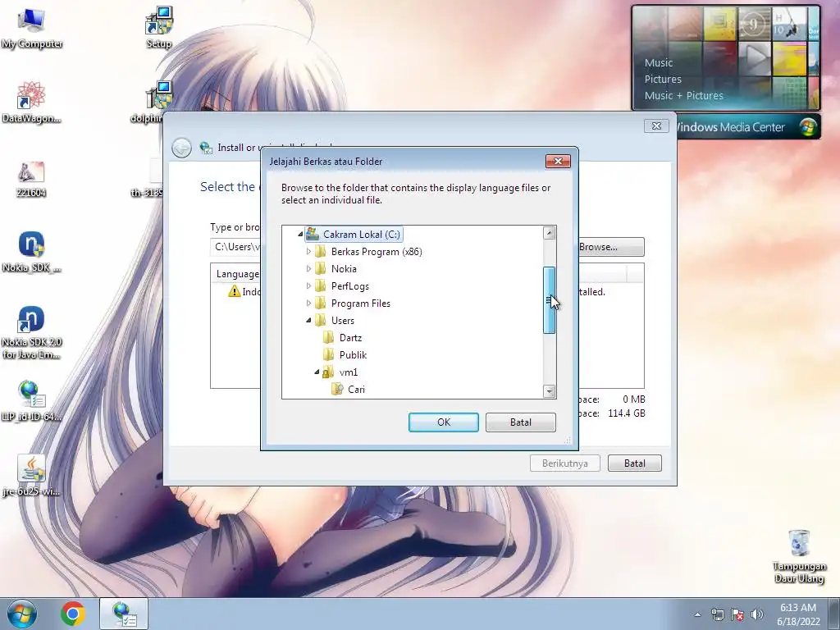Screen dimensions: 840x630
Task: Click the Windows Media Center logo orb
Action: [x=808, y=127]
